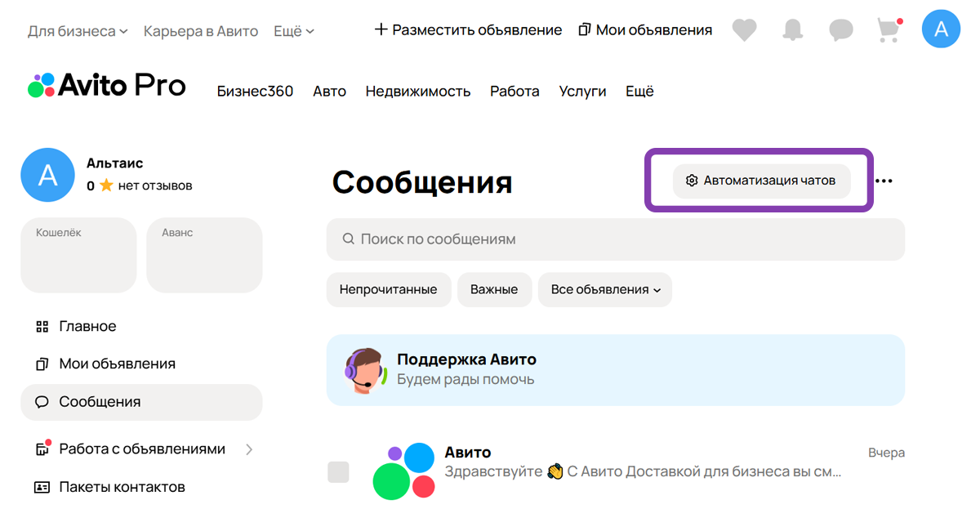
Task: Toggle the Непрочитанные filter
Action: 389,289
